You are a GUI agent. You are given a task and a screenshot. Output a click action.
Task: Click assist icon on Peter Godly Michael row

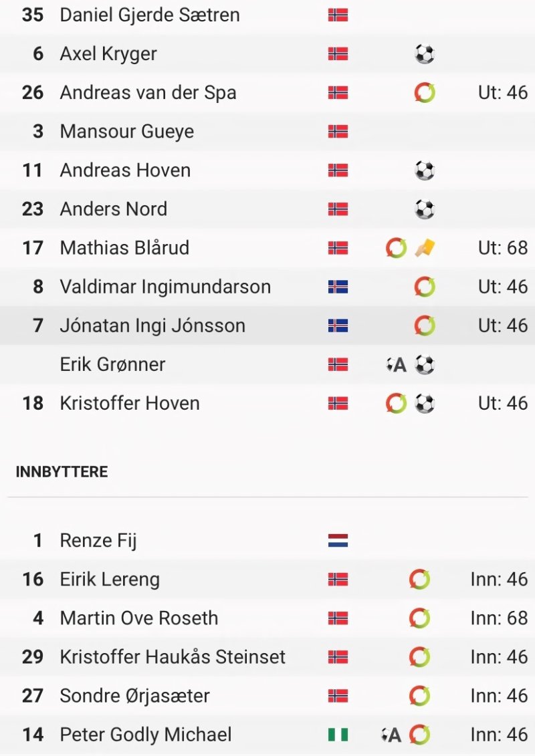391,735
